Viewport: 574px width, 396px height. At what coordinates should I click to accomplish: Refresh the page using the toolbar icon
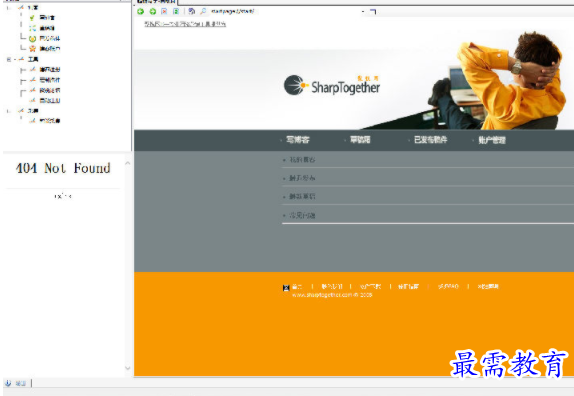tap(176, 11)
